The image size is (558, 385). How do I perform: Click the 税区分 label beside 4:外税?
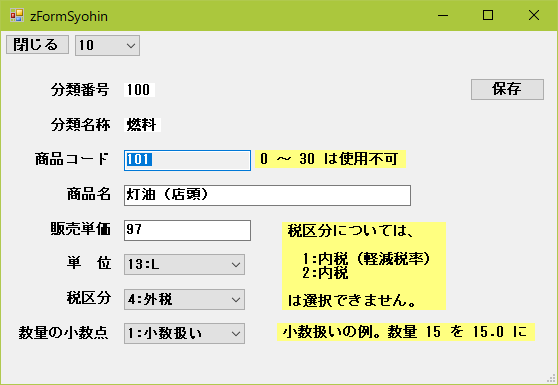click(89, 298)
